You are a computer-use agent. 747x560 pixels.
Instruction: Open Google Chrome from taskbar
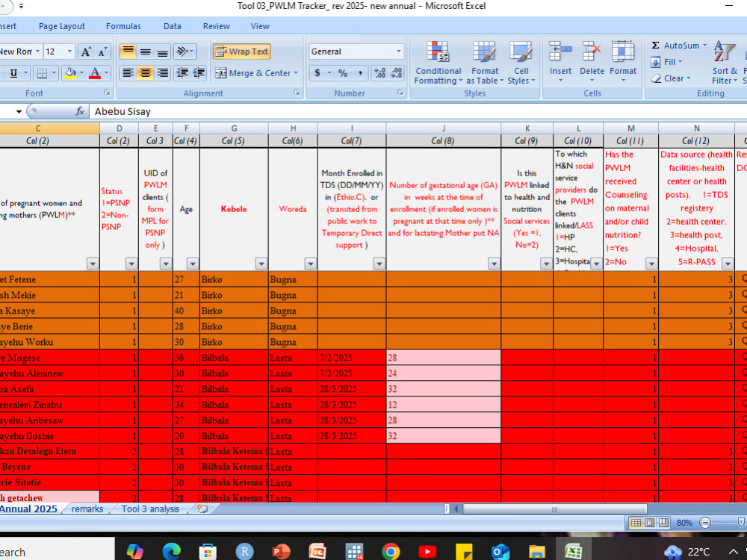pyautogui.click(x=391, y=552)
